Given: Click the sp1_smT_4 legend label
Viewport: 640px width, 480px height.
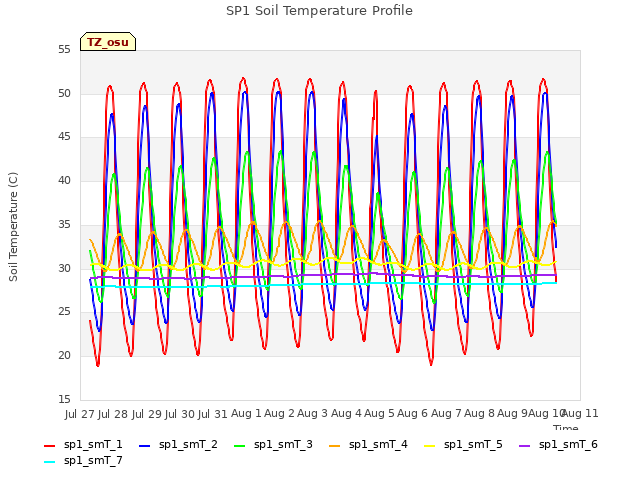Looking at the screenshot, I should coord(378,444).
